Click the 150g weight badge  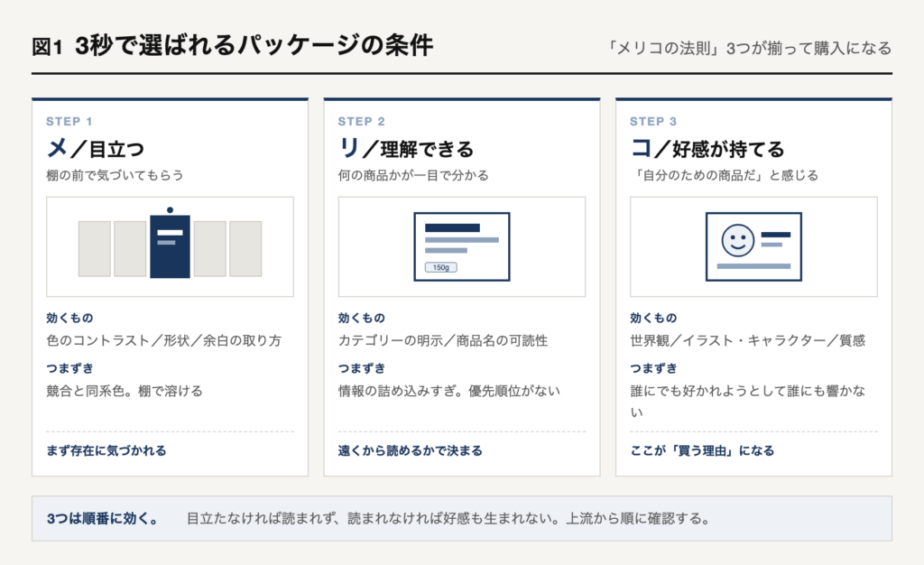click(x=440, y=267)
